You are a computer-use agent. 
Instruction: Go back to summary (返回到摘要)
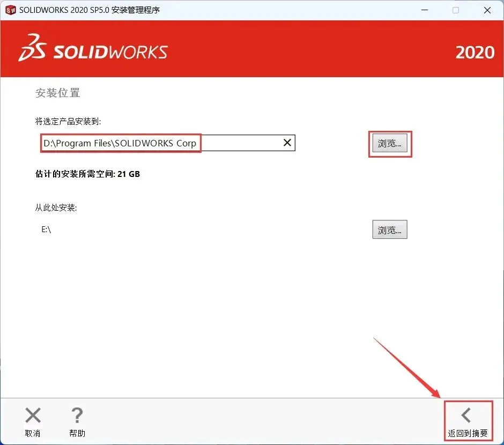pos(468,421)
